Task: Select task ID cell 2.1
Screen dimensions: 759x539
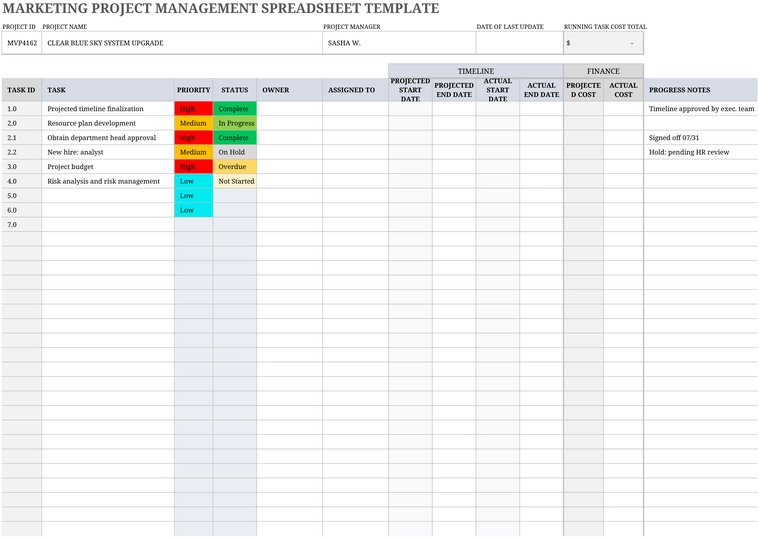Action: (x=21, y=138)
